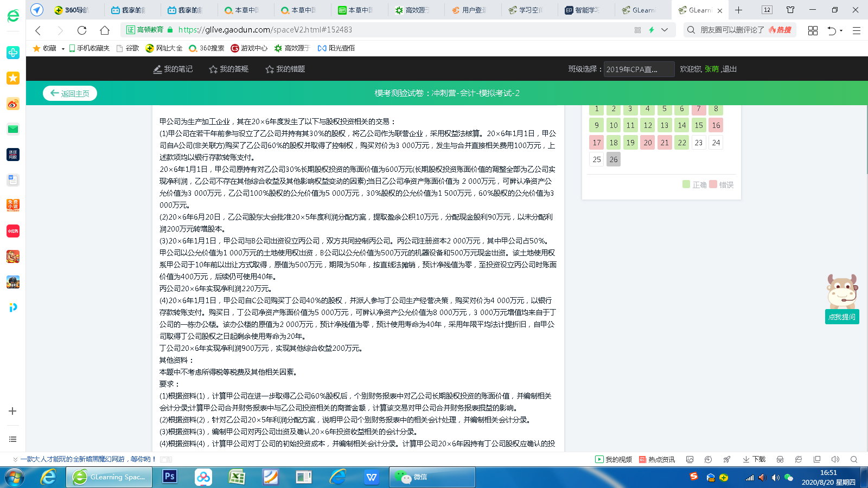Open the 我的笔记 menu item

(173, 69)
